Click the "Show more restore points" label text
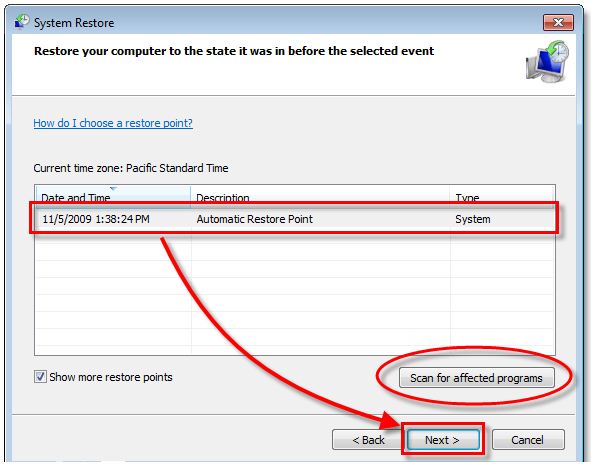 tap(111, 377)
